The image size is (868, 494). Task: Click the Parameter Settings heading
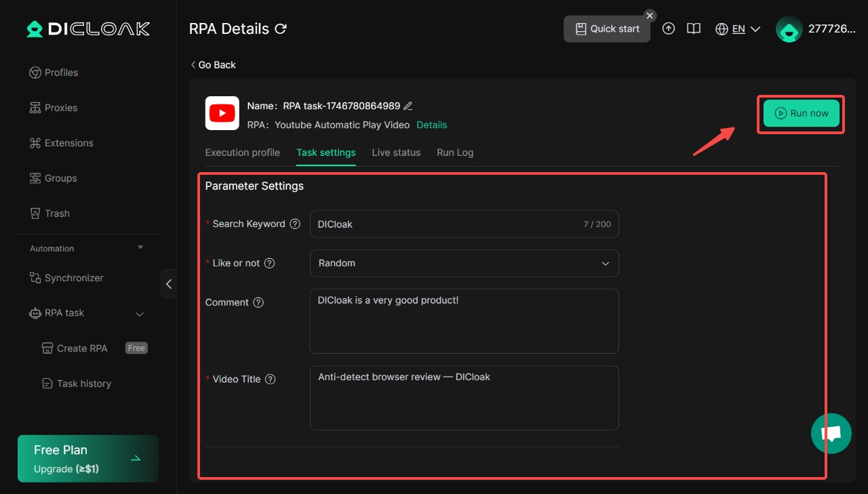[x=254, y=186]
